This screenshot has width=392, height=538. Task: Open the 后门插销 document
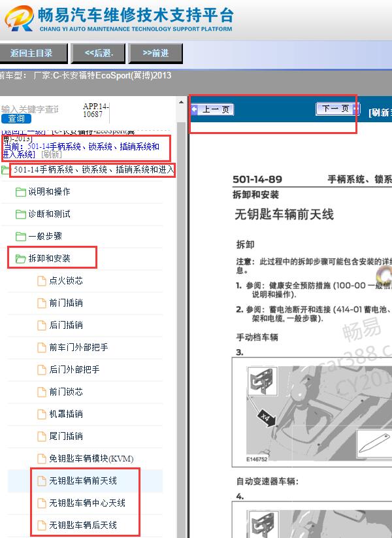coord(66,326)
